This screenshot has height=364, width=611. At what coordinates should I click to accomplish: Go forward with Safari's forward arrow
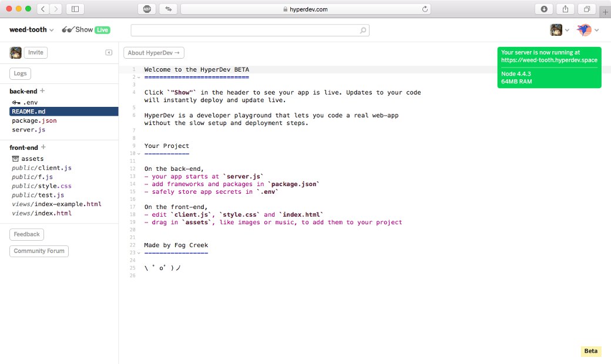pyautogui.click(x=56, y=9)
